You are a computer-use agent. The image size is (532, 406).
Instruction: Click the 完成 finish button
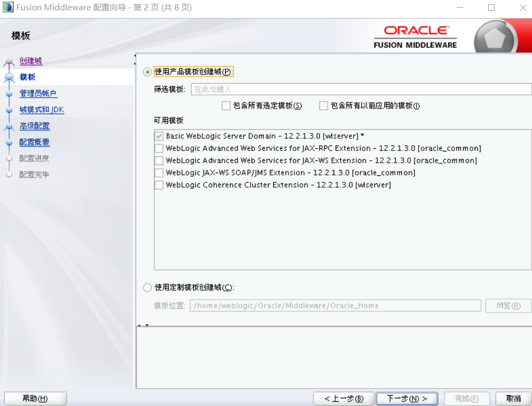(467, 398)
